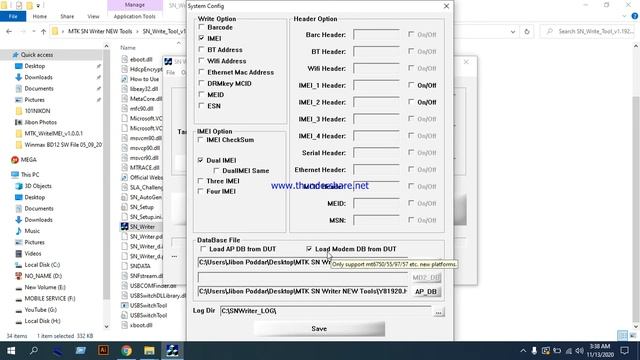Uncheck the IMEI write option
The height and width of the screenshot is (360, 640).
coord(202,38)
